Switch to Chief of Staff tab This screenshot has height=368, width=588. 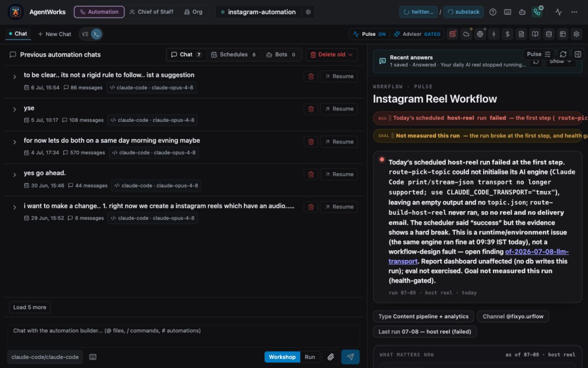click(152, 12)
